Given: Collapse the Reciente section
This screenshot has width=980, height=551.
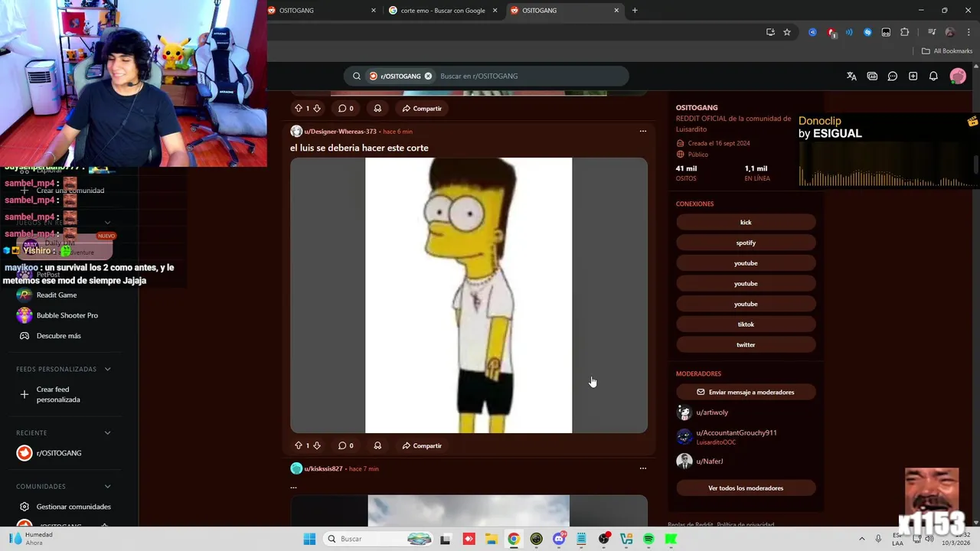Looking at the screenshot, I should pos(107,432).
